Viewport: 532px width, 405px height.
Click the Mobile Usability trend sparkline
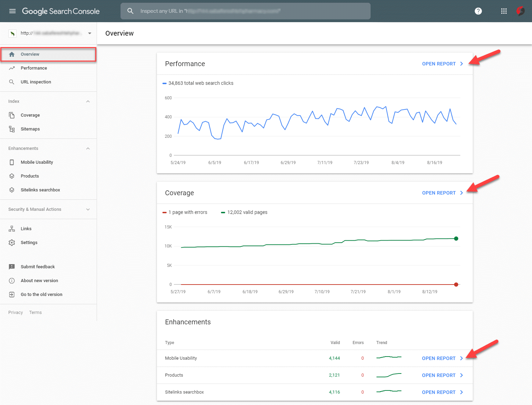[389, 358]
